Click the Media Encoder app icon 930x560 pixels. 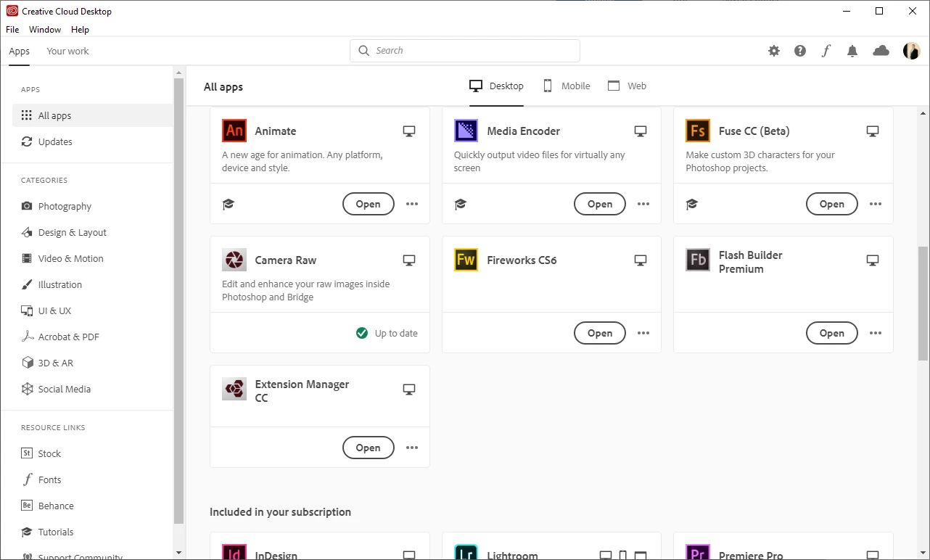click(466, 131)
